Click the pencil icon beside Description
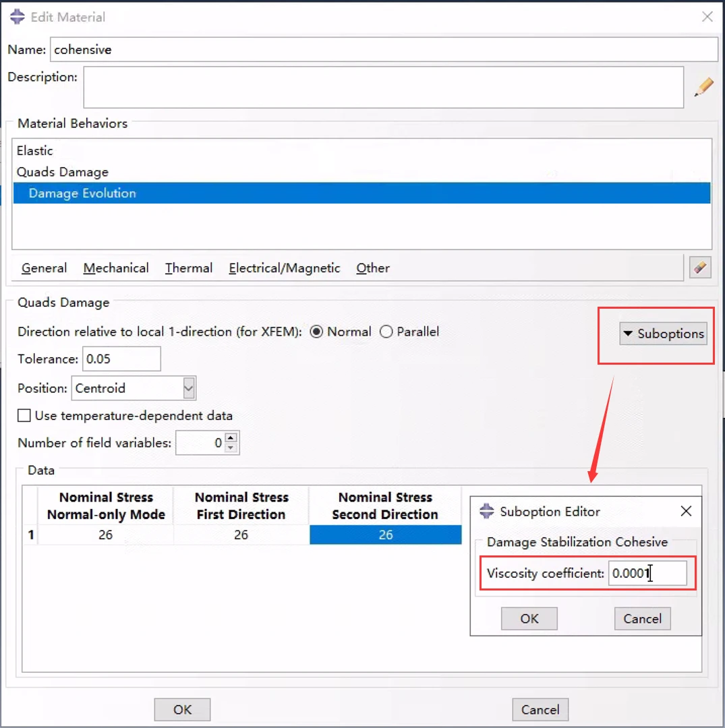Image resolution: width=725 pixels, height=728 pixels. point(703,87)
